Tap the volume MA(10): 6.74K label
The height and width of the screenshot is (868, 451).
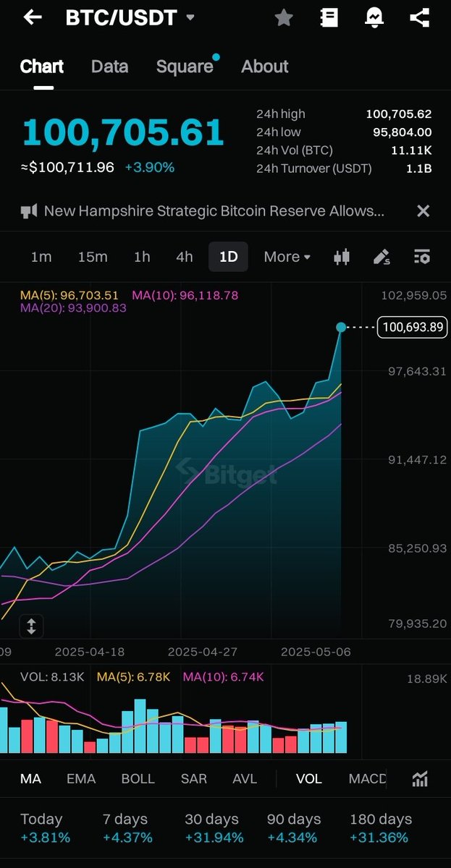pyautogui.click(x=224, y=677)
